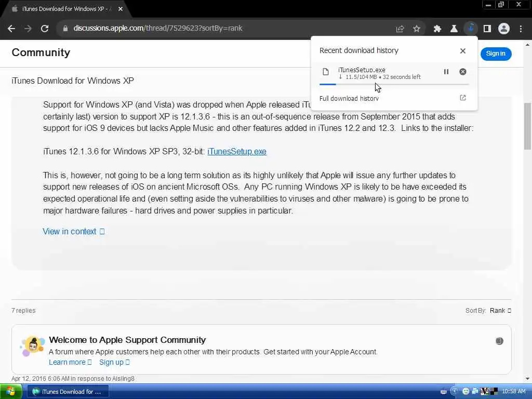This screenshot has height=399, width=532.
Task: Click the scrollbar up arrow
Action: pyautogui.click(x=527, y=45)
